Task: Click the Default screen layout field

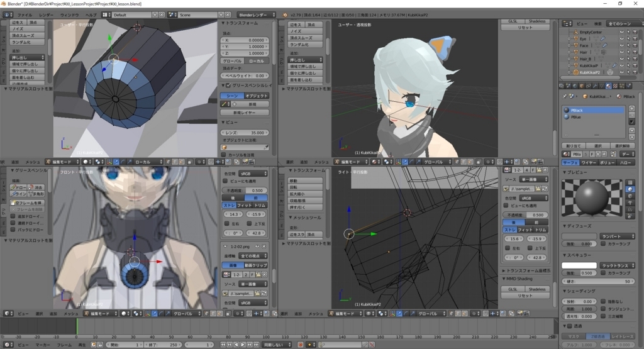Action: pos(132,15)
